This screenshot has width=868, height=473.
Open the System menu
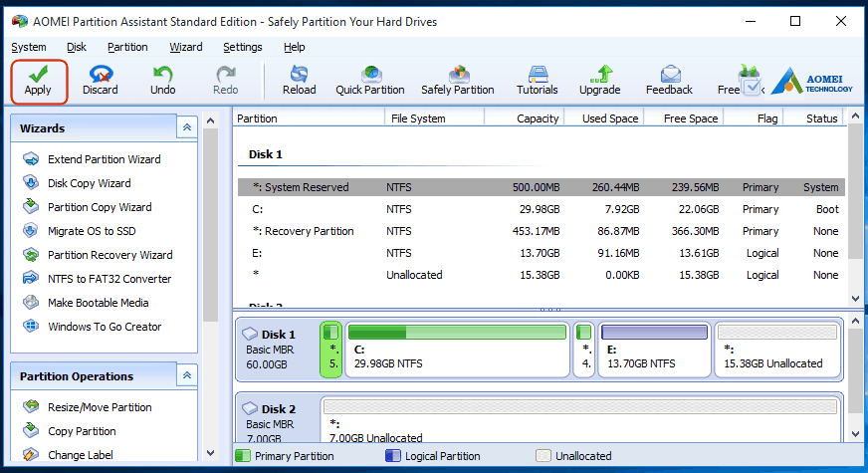(x=29, y=47)
